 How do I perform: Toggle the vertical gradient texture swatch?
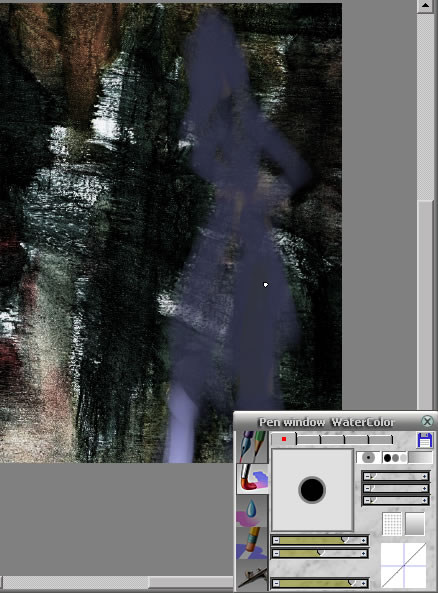tap(415, 524)
